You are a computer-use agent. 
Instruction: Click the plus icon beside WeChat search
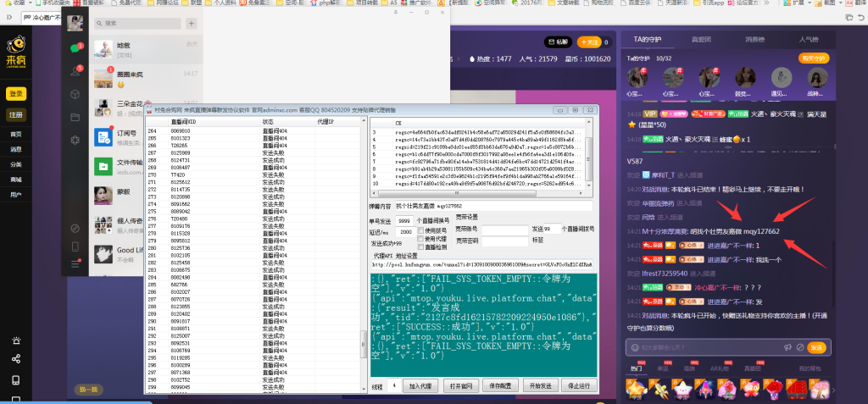coord(192,24)
